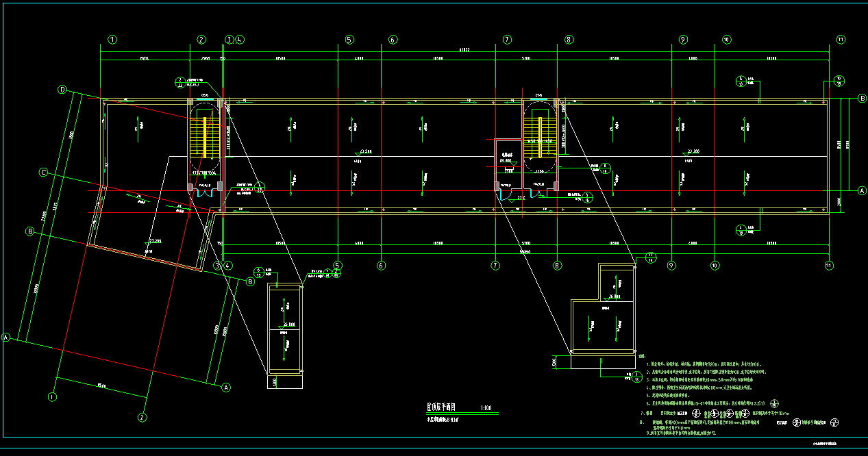This screenshot has width=868, height=456.
Task: Select the 说明 notes heading
Action: (641, 356)
